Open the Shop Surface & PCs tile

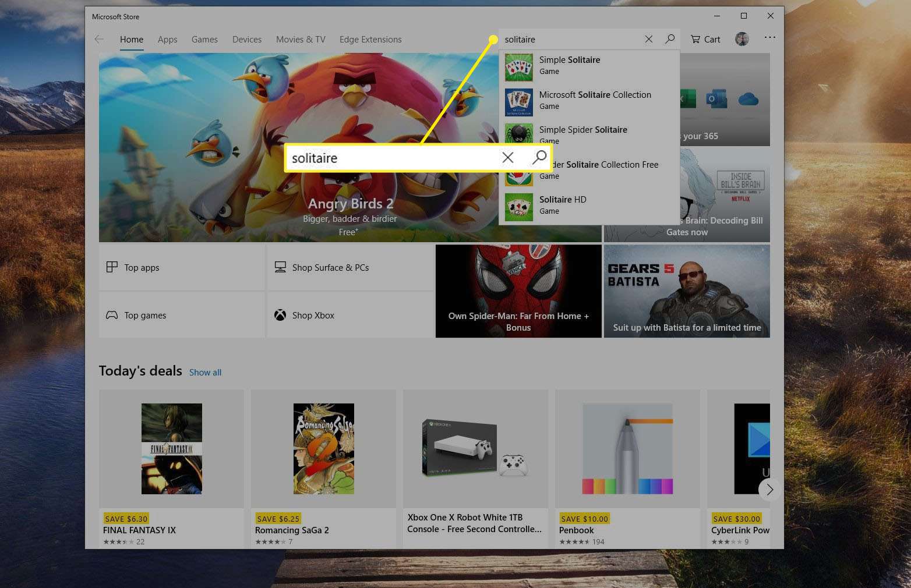click(x=350, y=267)
